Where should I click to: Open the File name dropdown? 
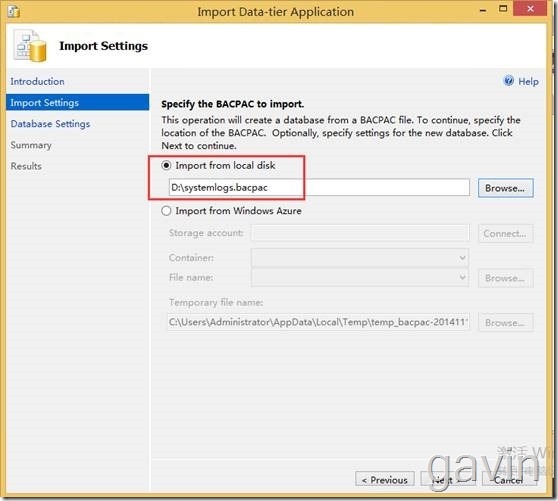tap(360, 278)
